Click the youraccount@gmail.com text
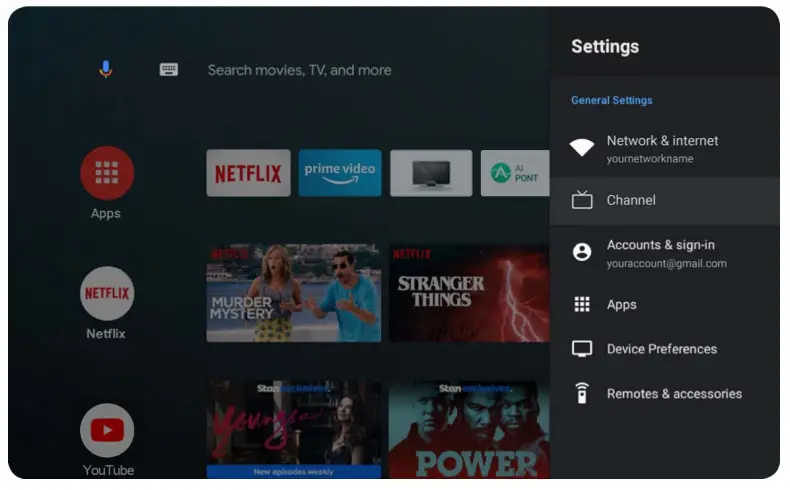Screen dimensions: 790x490 666,263
